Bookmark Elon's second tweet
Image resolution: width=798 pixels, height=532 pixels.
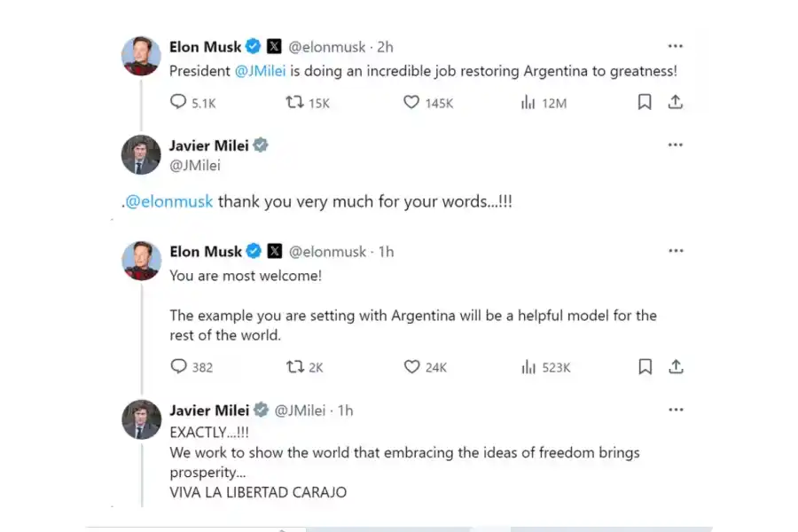(x=645, y=366)
